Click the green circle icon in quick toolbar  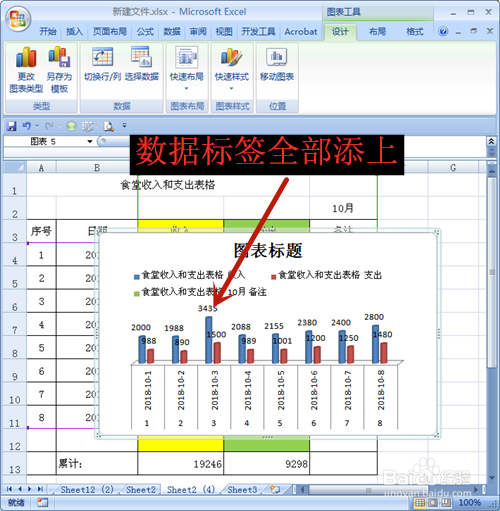click(x=71, y=126)
